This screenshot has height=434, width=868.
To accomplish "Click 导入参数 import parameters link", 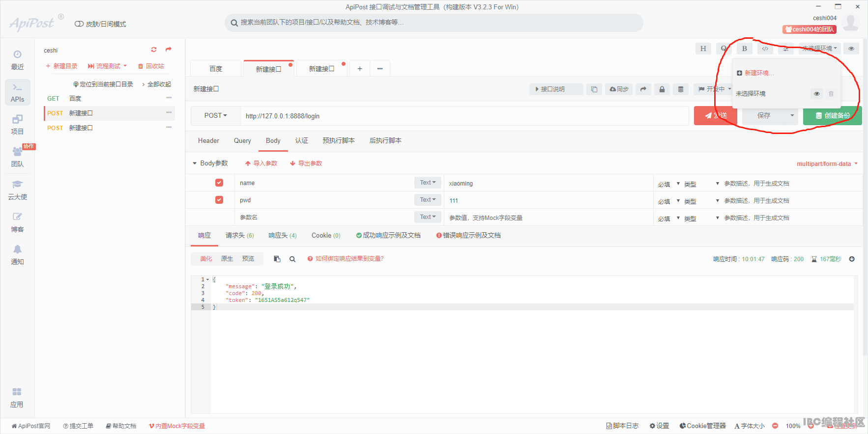I will pyautogui.click(x=261, y=163).
